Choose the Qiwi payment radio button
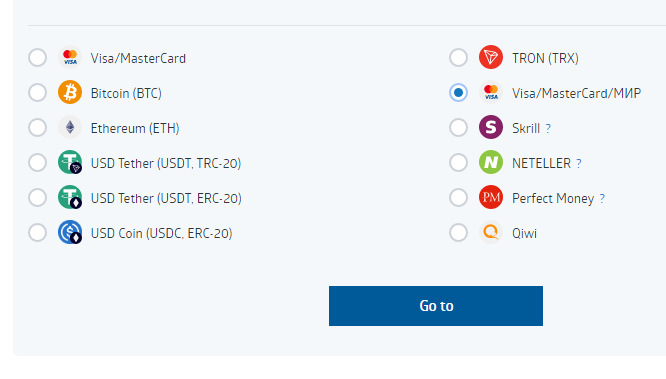Viewport: 666px width, 379px height. click(458, 232)
